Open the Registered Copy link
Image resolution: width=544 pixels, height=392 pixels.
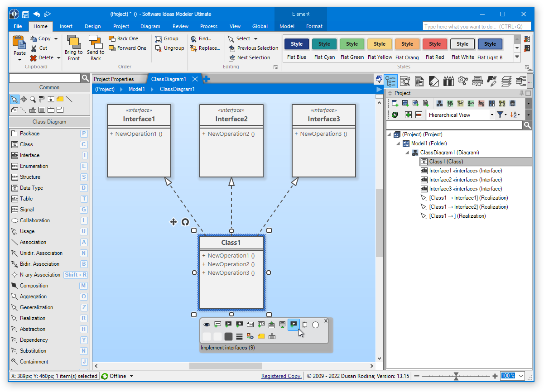coord(281,376)
